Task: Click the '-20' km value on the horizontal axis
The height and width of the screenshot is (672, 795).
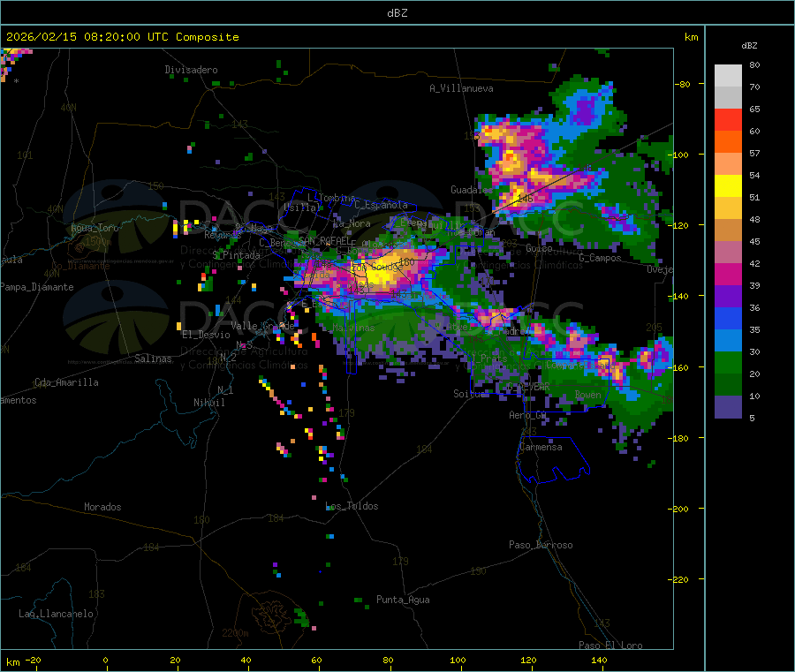Action: 34,660
